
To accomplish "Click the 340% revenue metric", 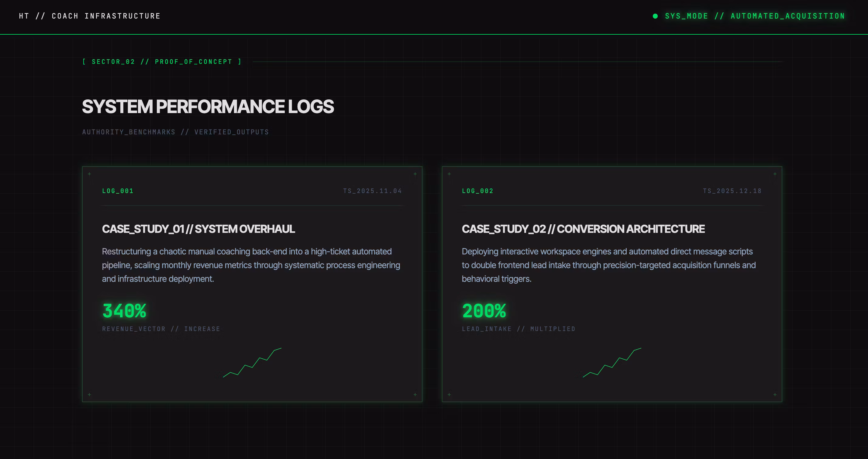I will click(x=124, y=311).
